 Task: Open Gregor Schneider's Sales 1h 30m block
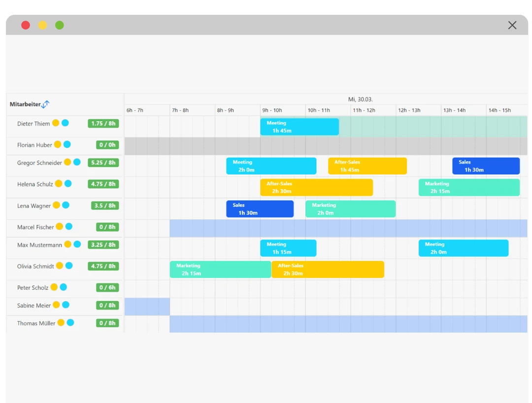click(486, 166)
